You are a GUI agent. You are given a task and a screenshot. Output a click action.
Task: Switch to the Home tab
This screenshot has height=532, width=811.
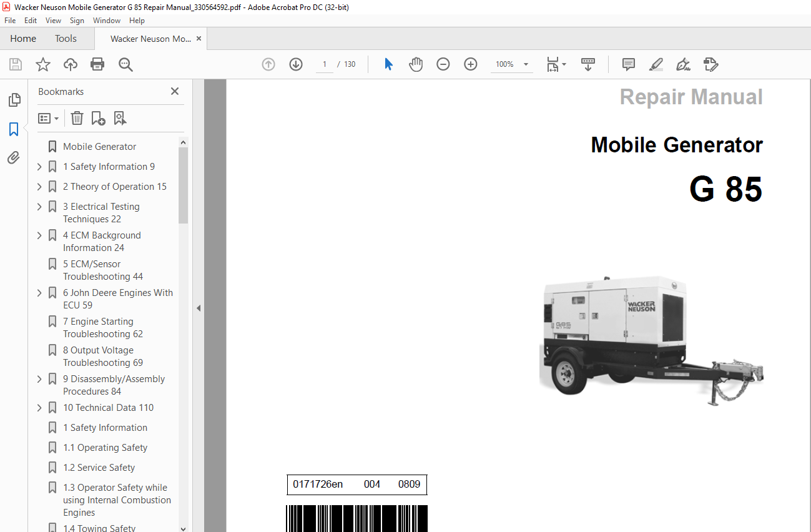coord(23,39)
